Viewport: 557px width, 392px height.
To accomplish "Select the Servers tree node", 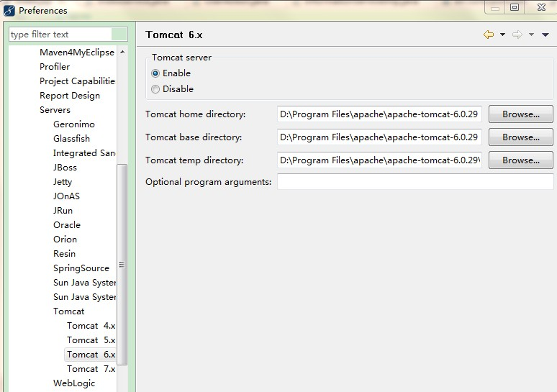I will click(x=55, y=110).
